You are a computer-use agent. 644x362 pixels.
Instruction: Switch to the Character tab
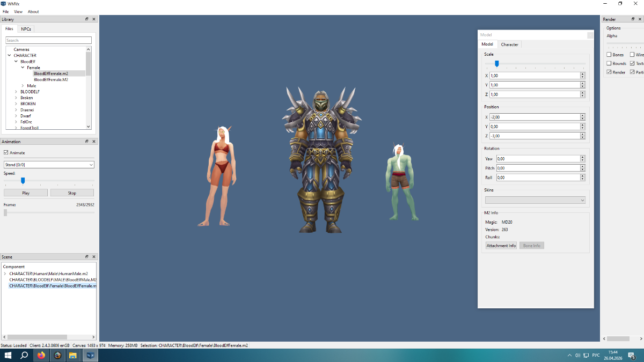coord(509,45)
